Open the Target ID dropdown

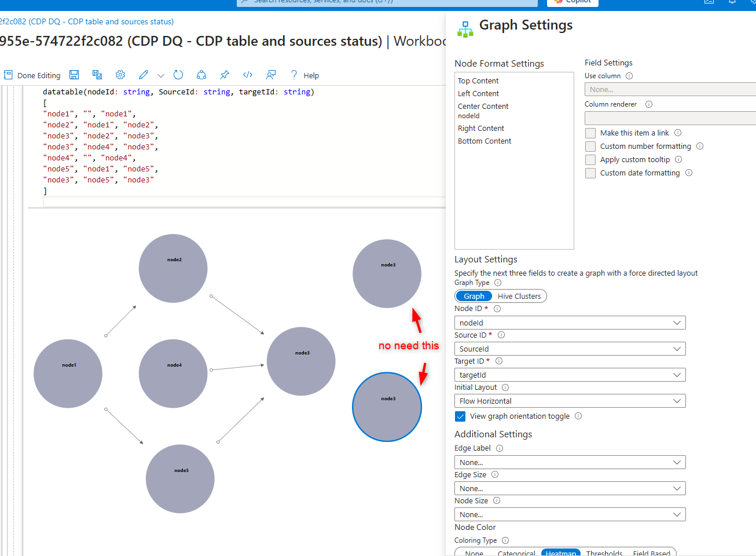(x=570, y=375)
